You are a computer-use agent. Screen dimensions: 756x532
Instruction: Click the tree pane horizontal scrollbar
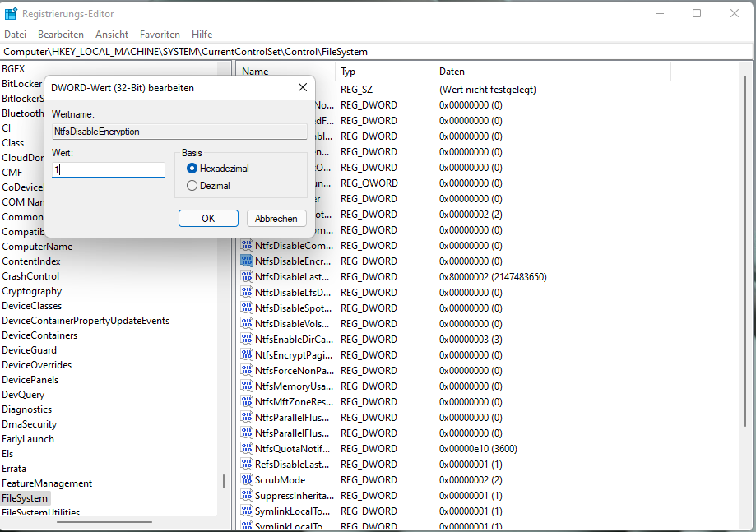point(104,522)
